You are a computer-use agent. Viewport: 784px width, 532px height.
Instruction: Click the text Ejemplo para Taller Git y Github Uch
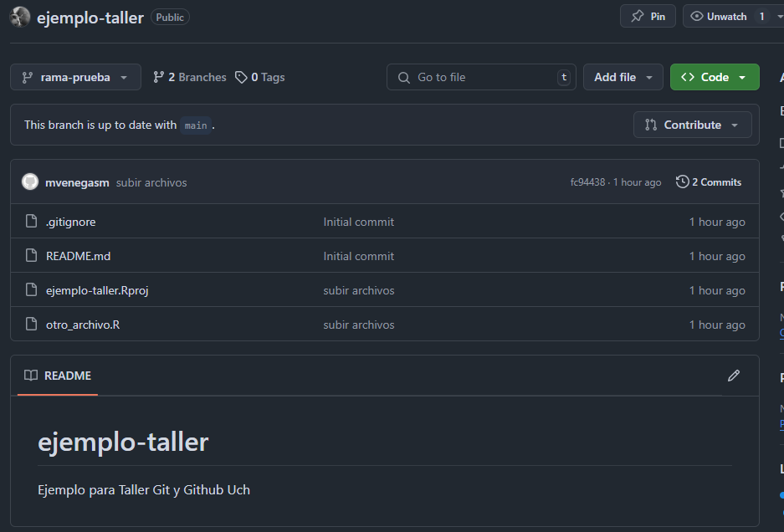tap(144, 490)
